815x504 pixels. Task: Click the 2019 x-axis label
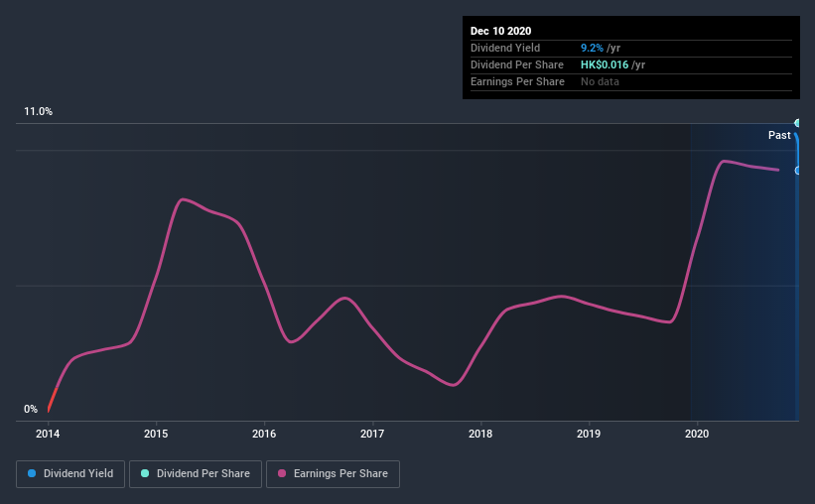click(589, 434)
